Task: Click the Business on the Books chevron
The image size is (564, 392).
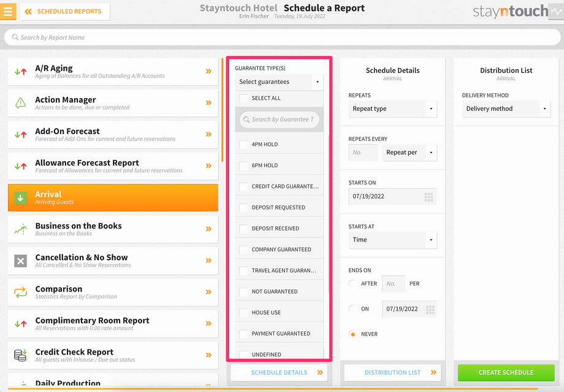Action: [208, 229]
